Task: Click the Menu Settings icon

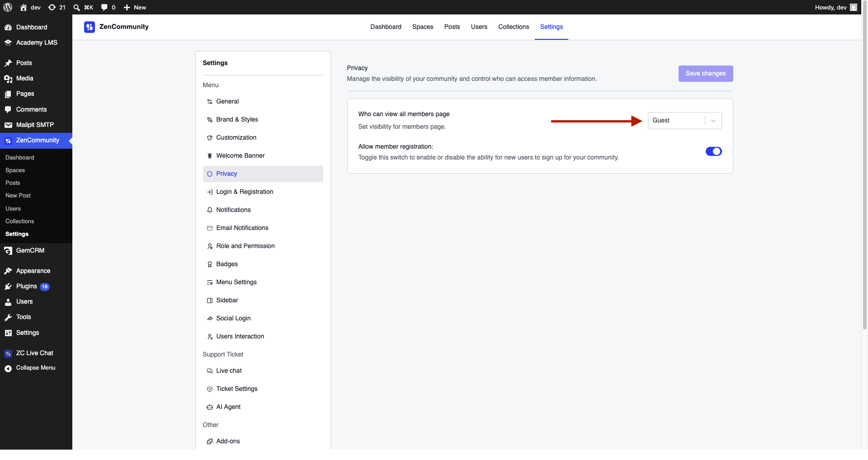Action: tap(210, 282)
